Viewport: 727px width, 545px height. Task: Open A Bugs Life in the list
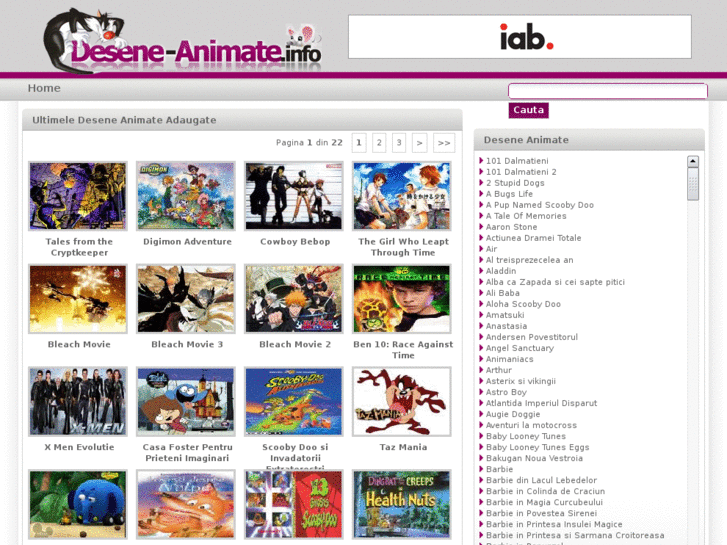[509, 194]
